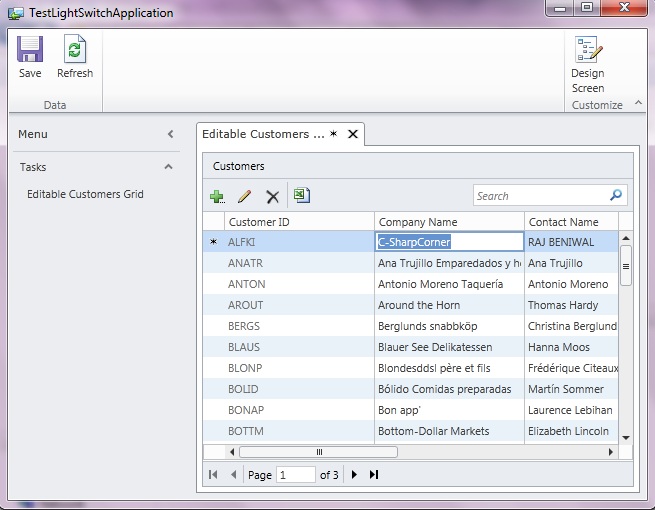
Task: Maximize the TestLightSwitchApplication window
Action: coord(587,8)
